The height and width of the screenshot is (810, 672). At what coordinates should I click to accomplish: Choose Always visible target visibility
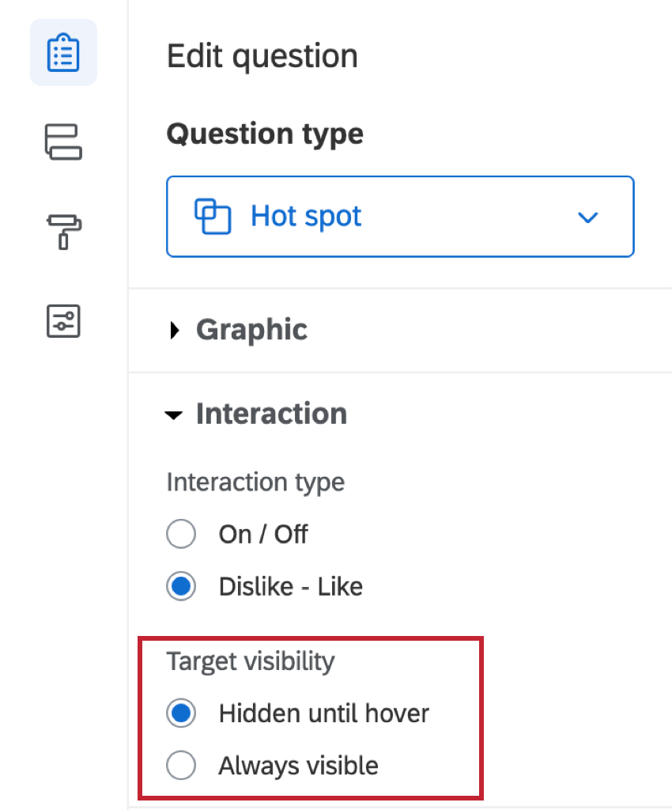point(181,765)
